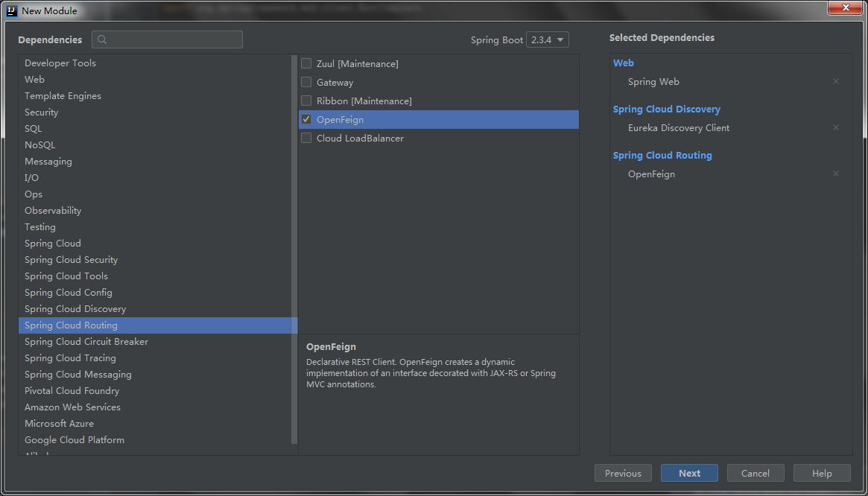Click Spring Cloud Discovery heading in selected panel
This screenshot has width=868, height=496.
(x=667, y=109)
